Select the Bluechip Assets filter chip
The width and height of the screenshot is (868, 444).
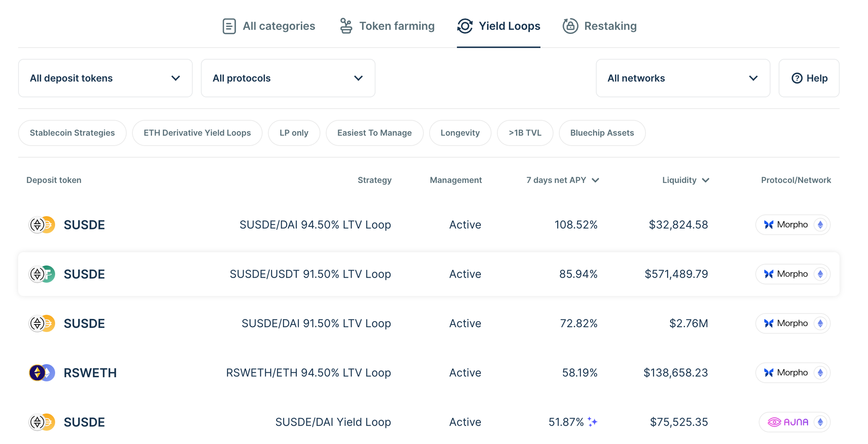602,133
